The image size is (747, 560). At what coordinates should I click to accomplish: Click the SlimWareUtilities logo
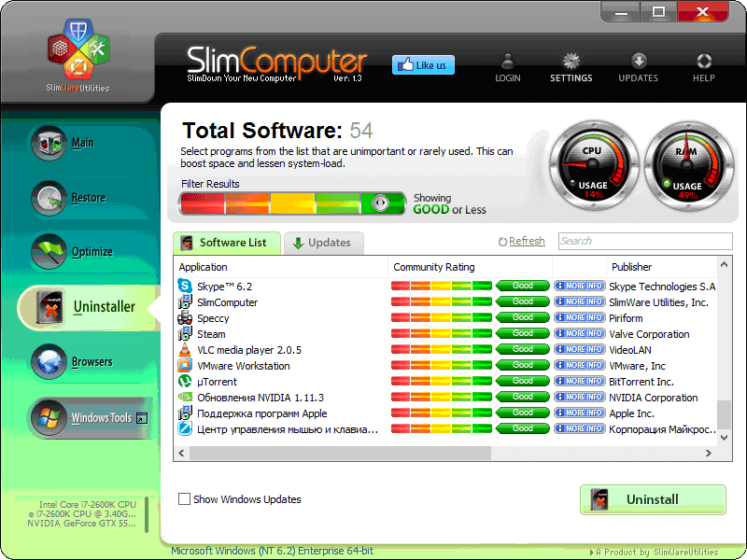pos(78,55)
